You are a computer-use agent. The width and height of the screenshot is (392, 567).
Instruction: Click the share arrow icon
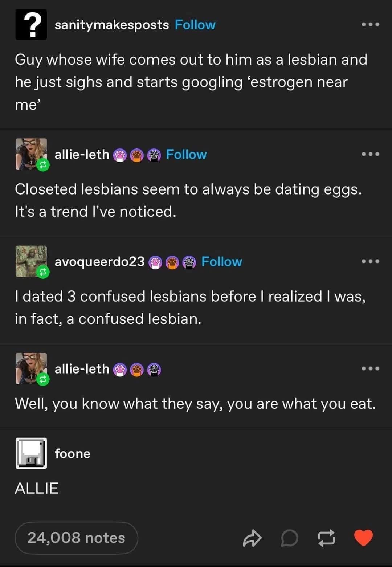tap(252, 538)
